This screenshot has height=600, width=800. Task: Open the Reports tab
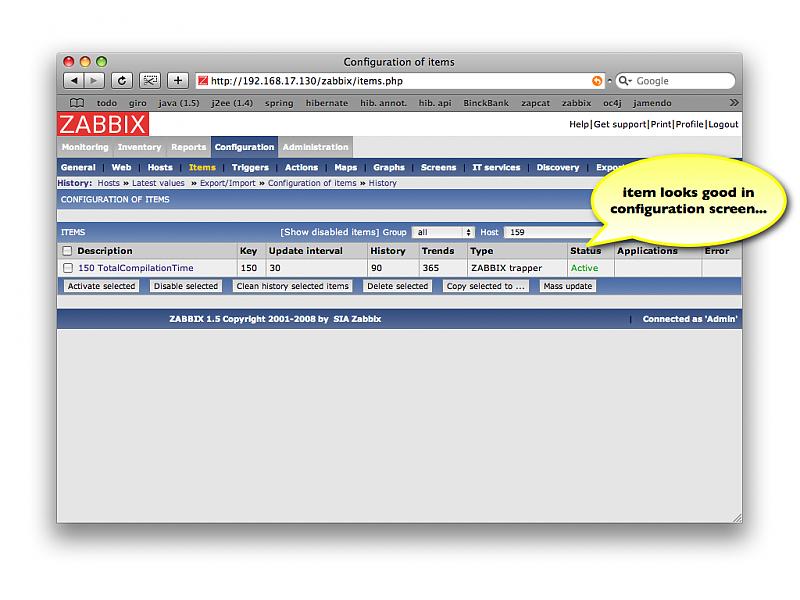[x=188, y=147]
